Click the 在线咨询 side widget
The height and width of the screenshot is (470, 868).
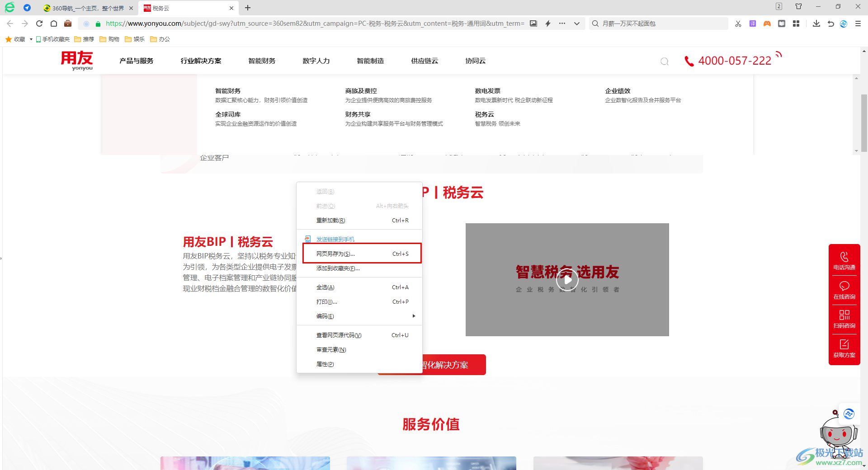click(x=844, y=290)
